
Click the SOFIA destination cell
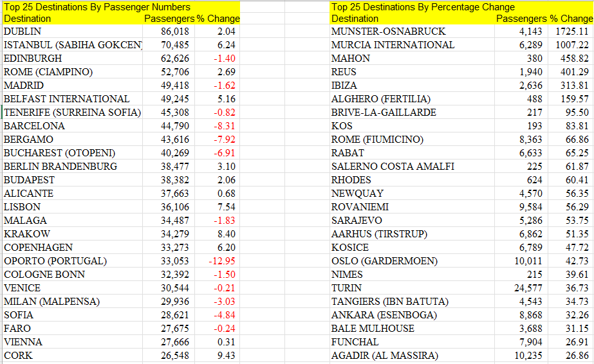(x=72, y=315)
